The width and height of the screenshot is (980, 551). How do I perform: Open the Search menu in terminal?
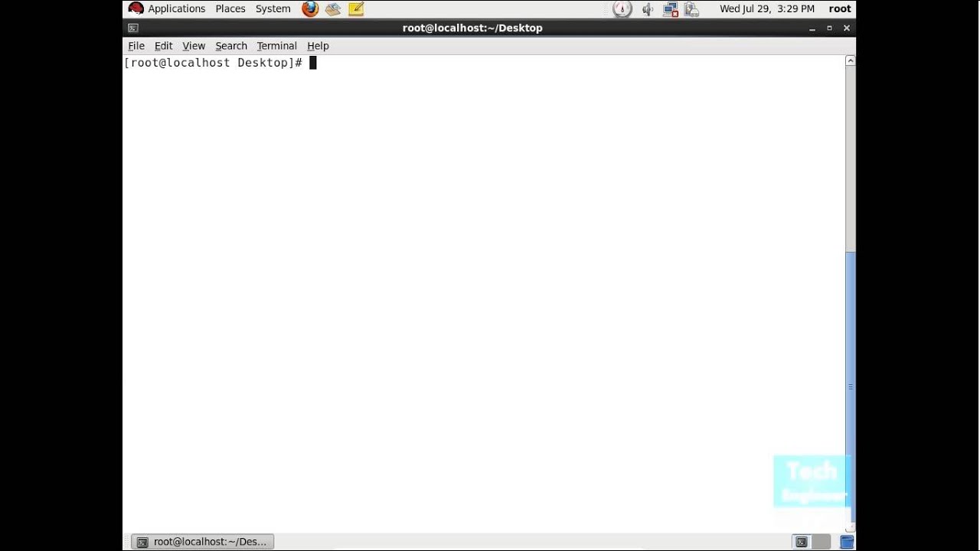click(x=231, y=46)
